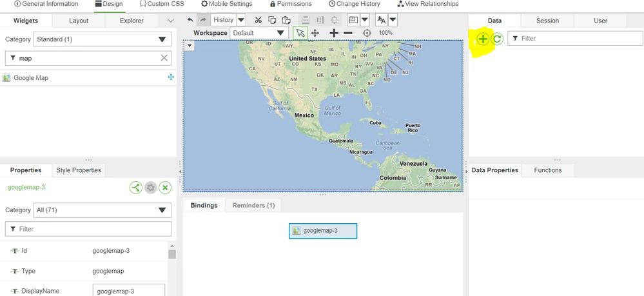This screenshot has height=296, width=644.
Task: Select the googlemap-3 binding box
Action: tap(323, 231)
